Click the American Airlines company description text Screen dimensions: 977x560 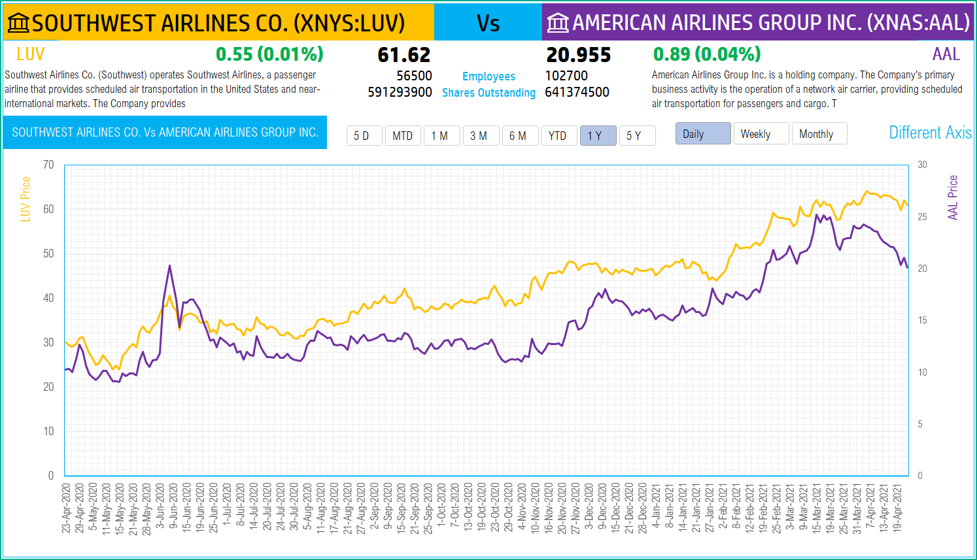click(x=807, y=89)
